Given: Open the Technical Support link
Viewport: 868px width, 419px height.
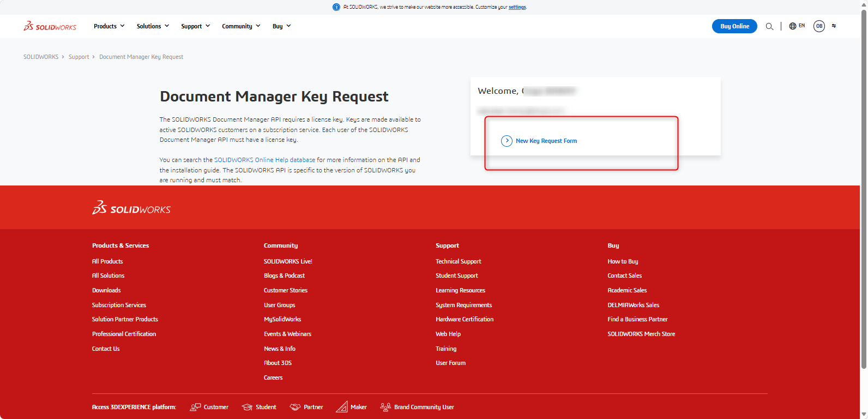Looking at the screenshot, I should tap(458, 261).
